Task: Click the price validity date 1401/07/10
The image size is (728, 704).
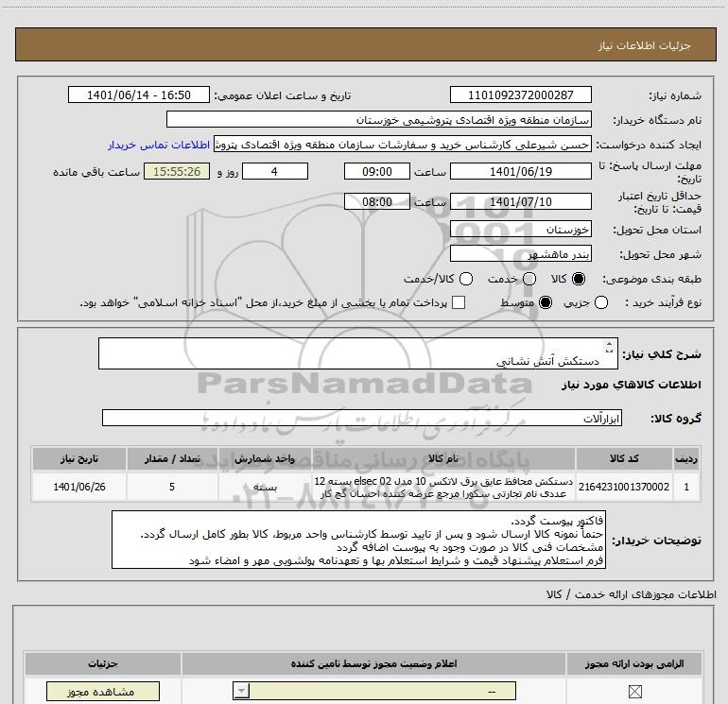Action: (x=520, y=201)
